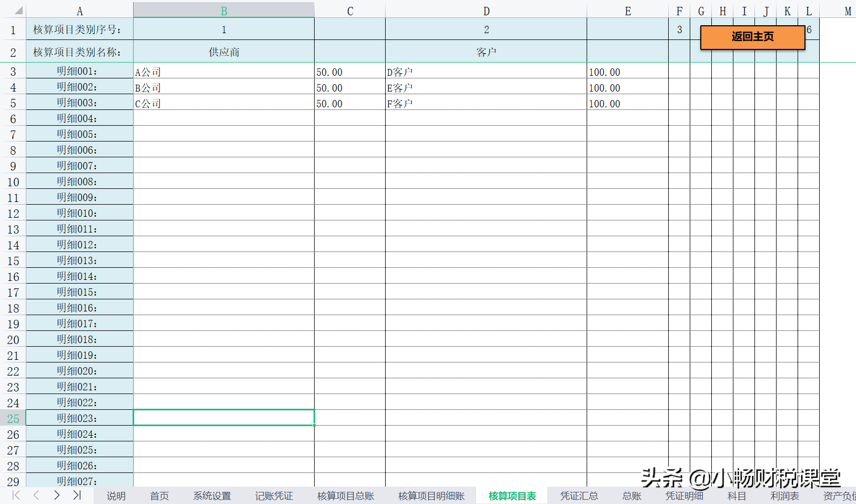The width and height of the screenshot is (856, 504).
Task: Open the 利润表 sheet tab
Action: (x=785, y=495)
